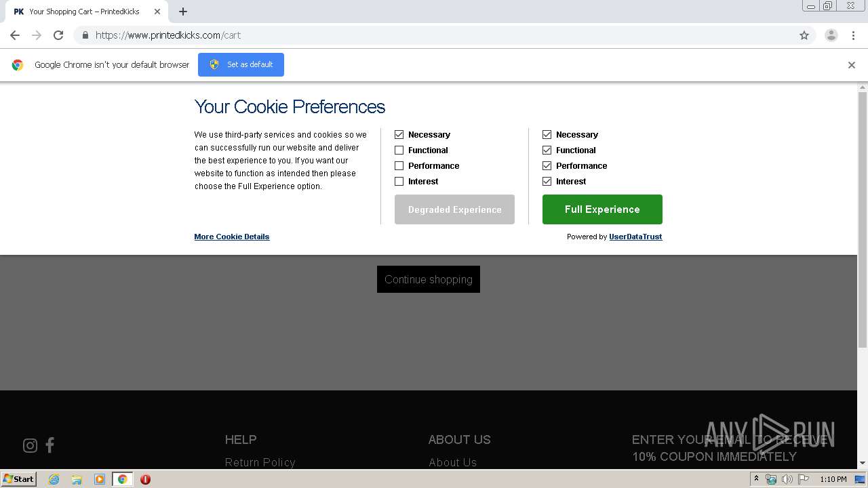Set Chrome as default browser
This screenshot has height=488, width=868.
pyautogui.click(x=241, y=64)
